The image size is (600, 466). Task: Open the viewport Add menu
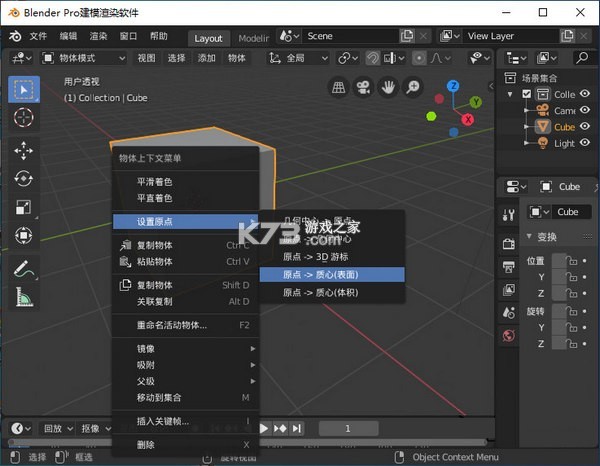(x=206, y=58)
